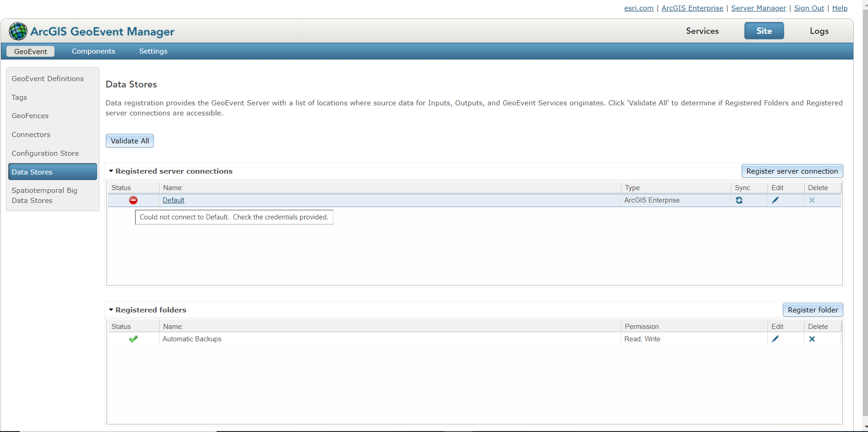The image size is (868, 432).
Task: Click the 'Could not connect to Default' message
Action: 234,217
